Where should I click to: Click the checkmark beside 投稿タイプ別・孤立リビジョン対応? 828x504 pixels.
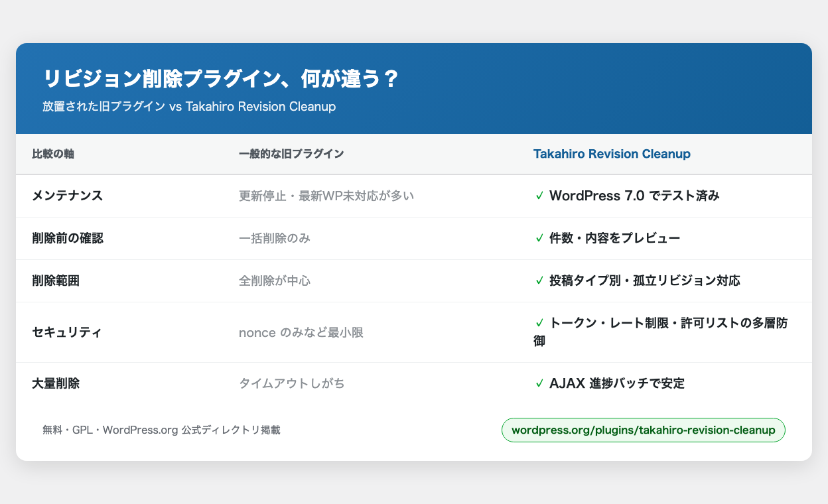(x=539, y=281)
